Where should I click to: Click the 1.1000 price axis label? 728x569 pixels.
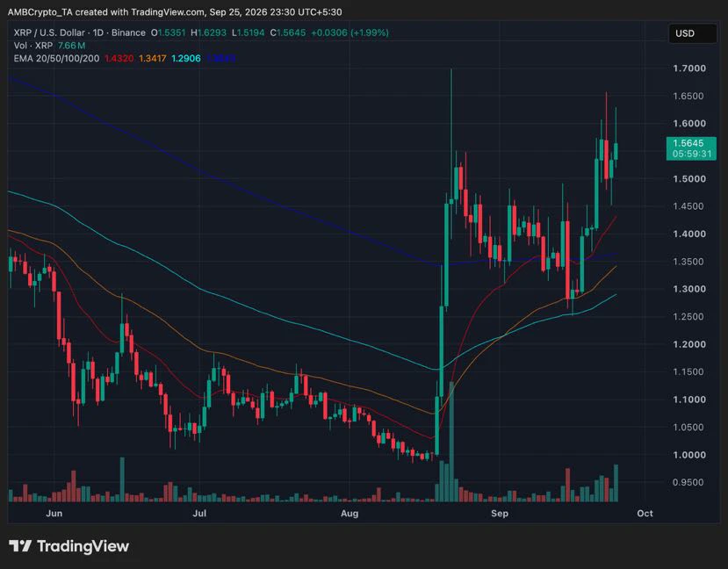689,400
